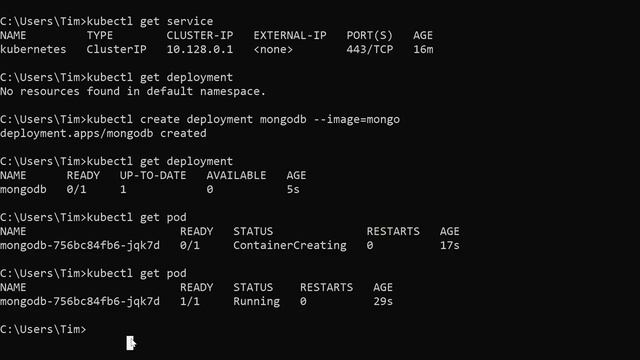Click the 16m age value

click(x=423, y=49)
